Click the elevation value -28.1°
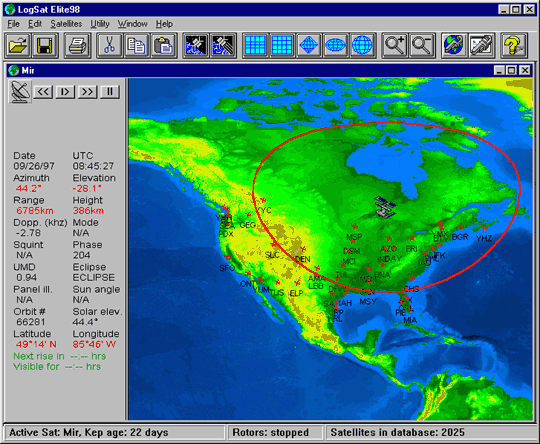The height and width of the screenshot is (444, 540). (x=87, y=188)
